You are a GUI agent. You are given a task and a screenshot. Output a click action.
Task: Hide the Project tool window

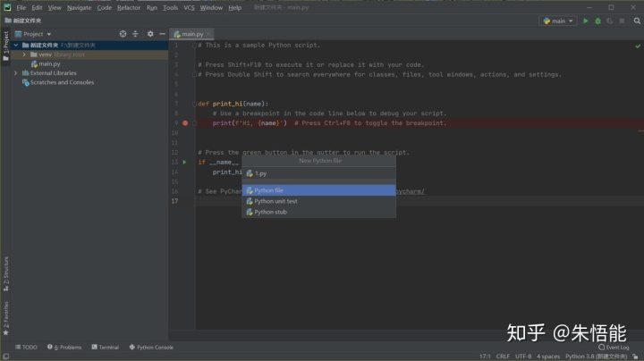[162, 34]
